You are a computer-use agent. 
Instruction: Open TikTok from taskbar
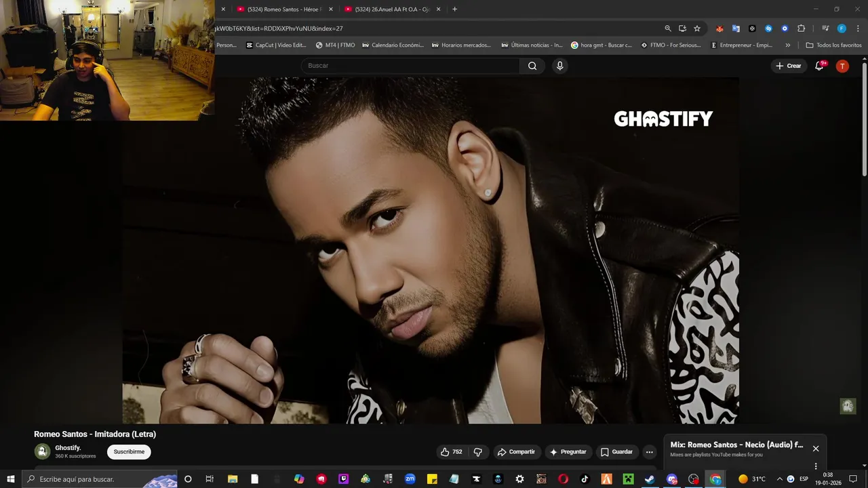click(585, 479)
